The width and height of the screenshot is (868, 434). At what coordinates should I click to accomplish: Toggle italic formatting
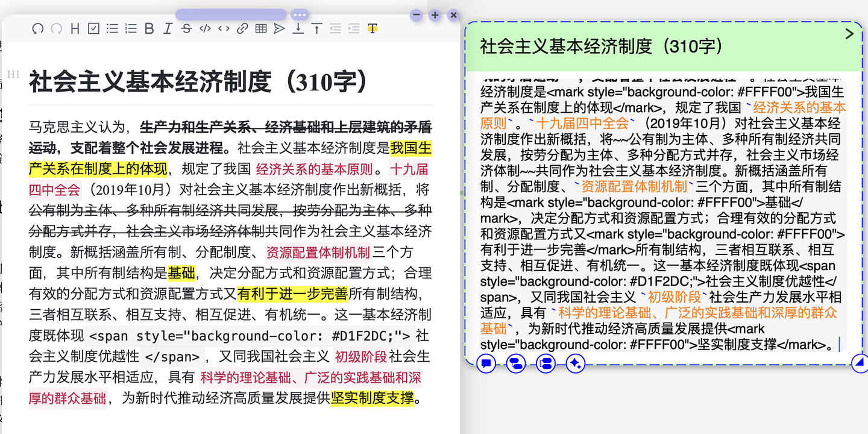168,28
